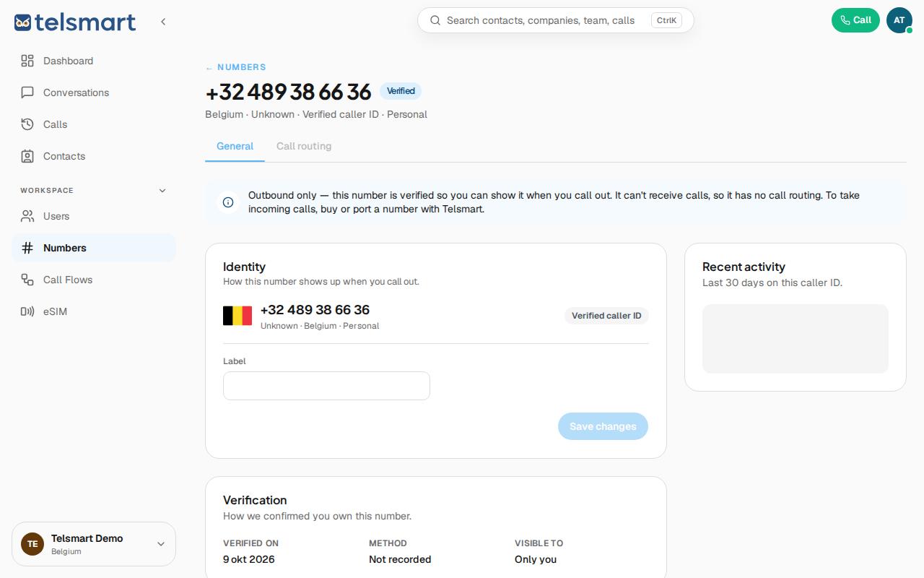Open the Users page in the sidebar
Viewport: 924px width, 578px height.
click(94, 216)
